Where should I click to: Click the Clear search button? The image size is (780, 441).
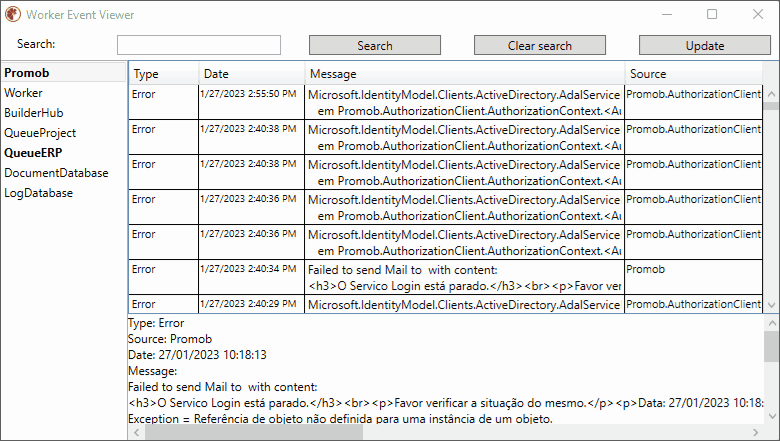click(x=540, y=45)
